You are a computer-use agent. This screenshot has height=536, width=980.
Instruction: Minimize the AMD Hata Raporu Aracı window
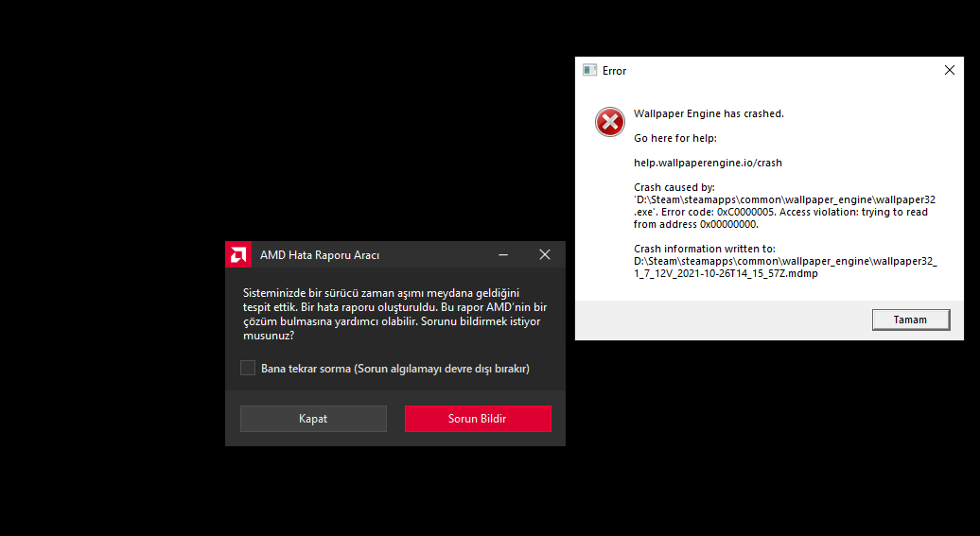click(503, 254)
